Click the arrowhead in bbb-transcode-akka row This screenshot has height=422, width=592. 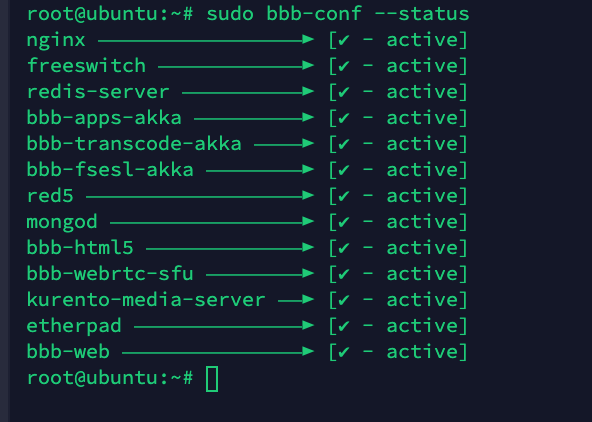[308, 144]
